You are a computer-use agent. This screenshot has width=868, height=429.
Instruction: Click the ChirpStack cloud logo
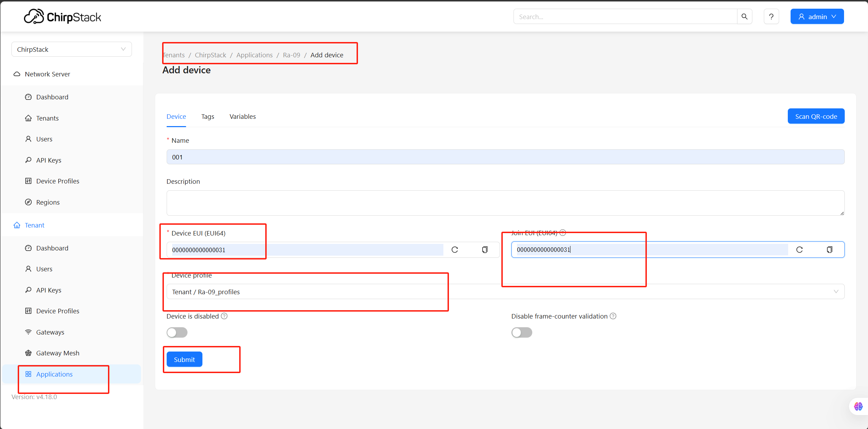62,16
